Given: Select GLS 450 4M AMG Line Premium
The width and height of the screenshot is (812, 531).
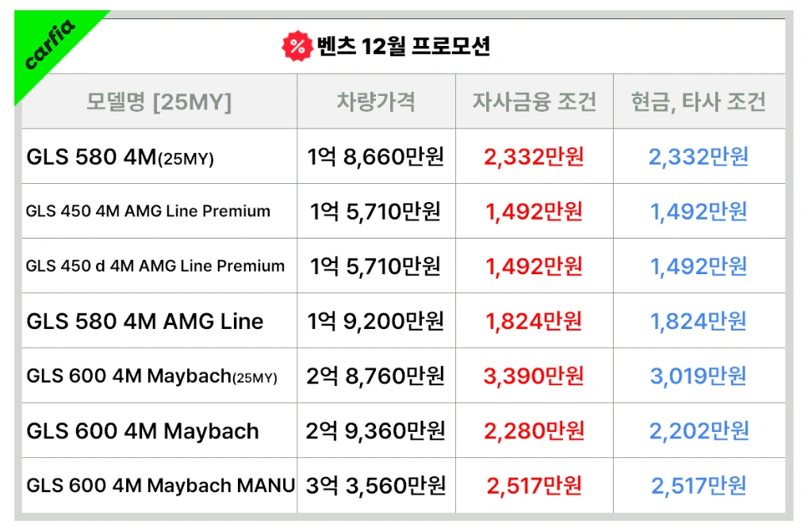Looking at the screenshot, I should [x=148, y=211].
